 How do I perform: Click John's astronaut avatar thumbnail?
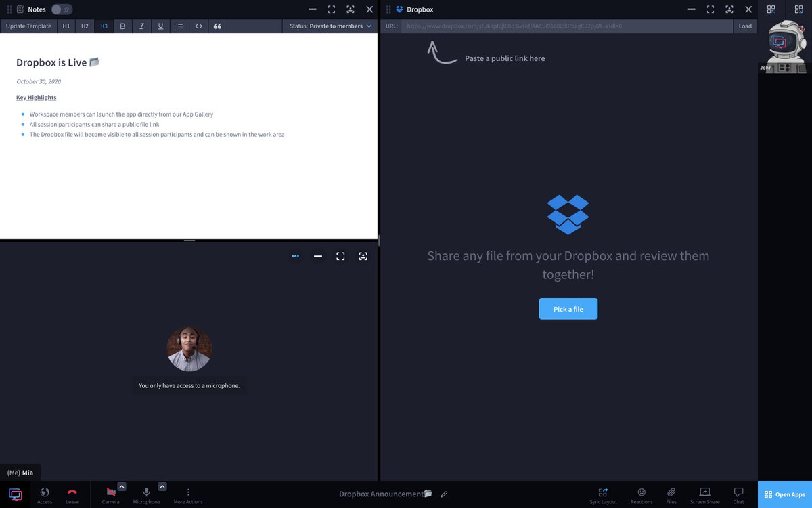pyautogui.click(x=785, y=46)
